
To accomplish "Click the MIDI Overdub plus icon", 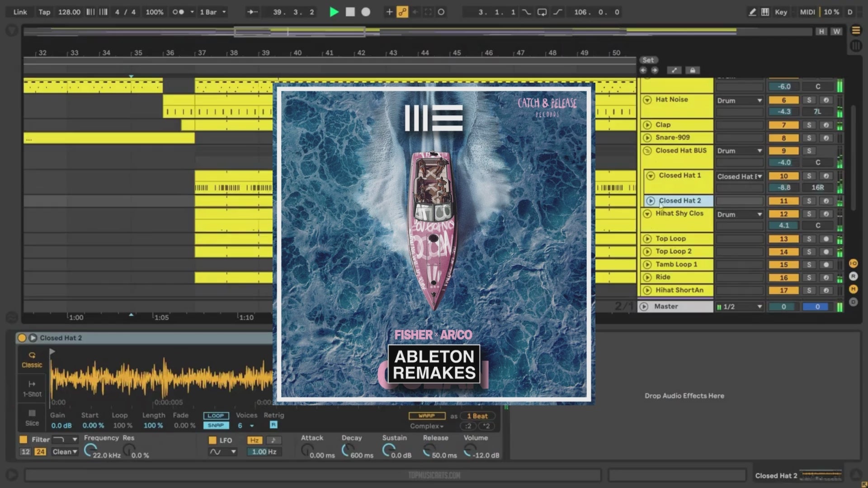I will pos(389,12).
